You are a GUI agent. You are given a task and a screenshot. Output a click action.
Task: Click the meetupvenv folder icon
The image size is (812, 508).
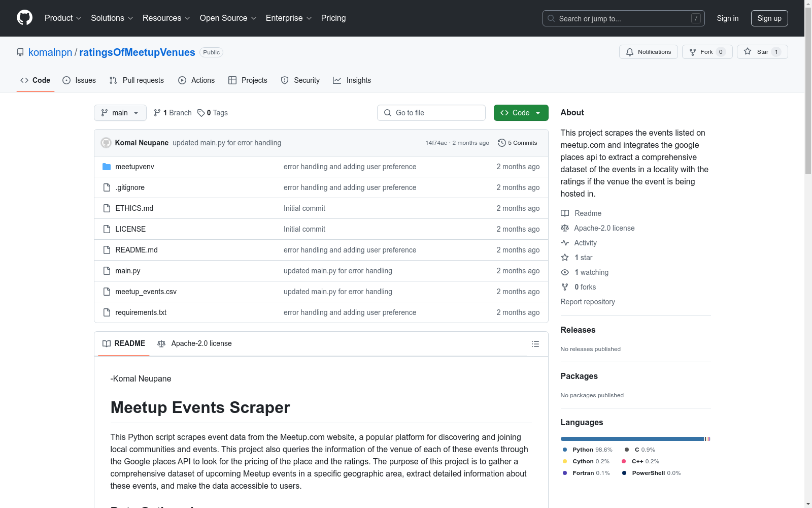point(107,167)
